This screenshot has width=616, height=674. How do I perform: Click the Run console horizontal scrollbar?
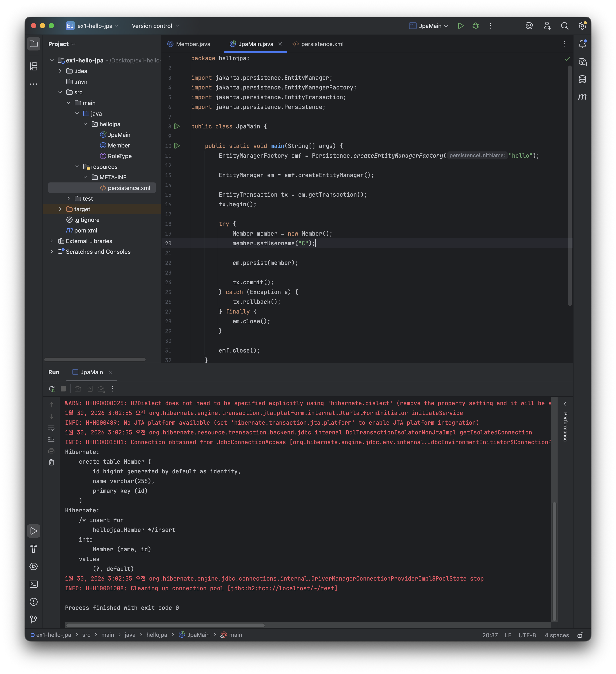[165, 625]
